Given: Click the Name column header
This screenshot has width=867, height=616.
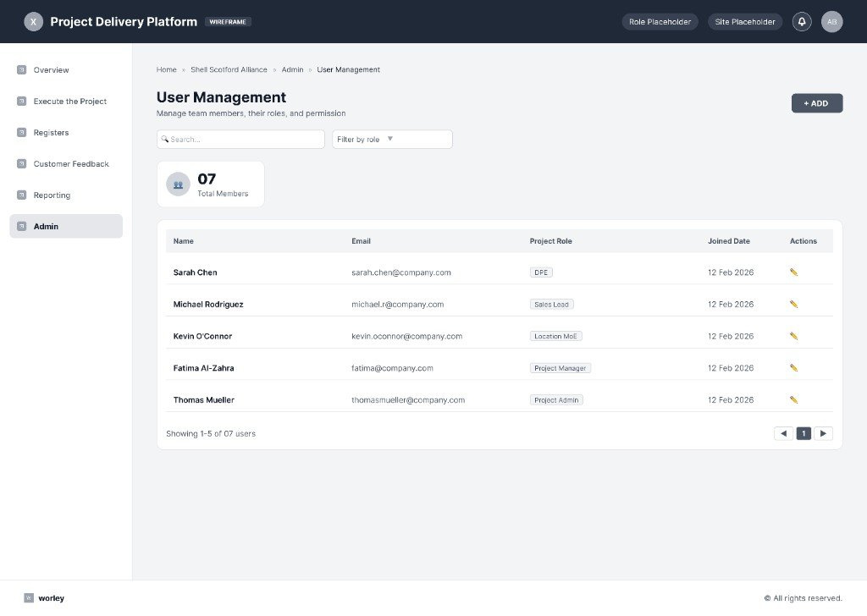Looking at the screenshot, I should click(184, 241).
